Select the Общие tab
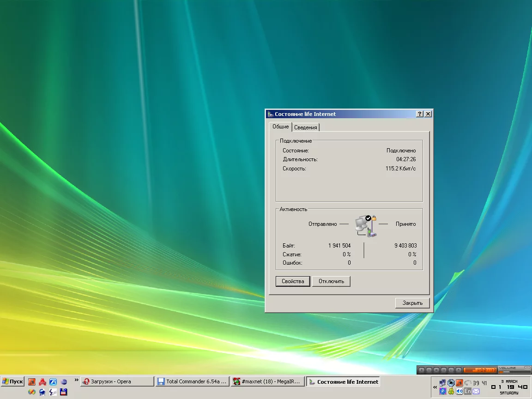The height and width of the screenshot is (399, 532). point(280,127)
